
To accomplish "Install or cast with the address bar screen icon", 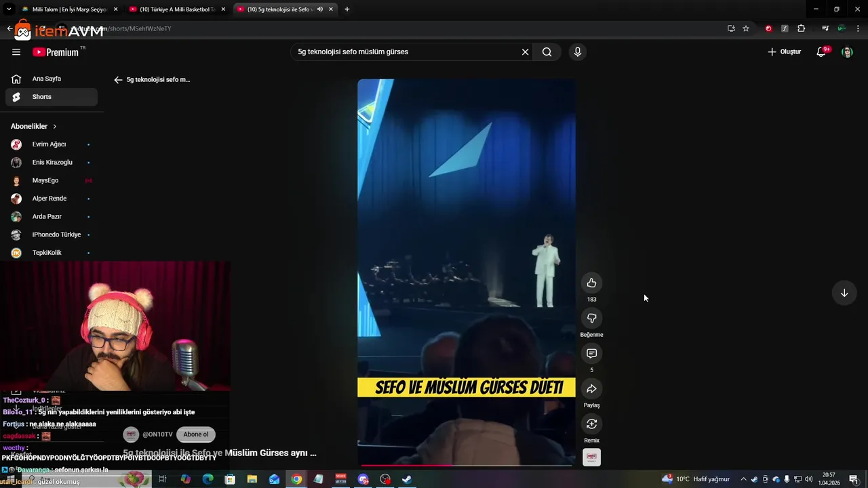I will click(x=731, y=28).
